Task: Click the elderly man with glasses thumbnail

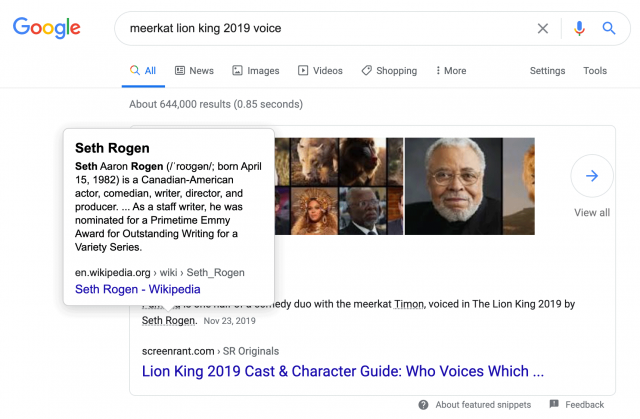Action: coord(468,186)
